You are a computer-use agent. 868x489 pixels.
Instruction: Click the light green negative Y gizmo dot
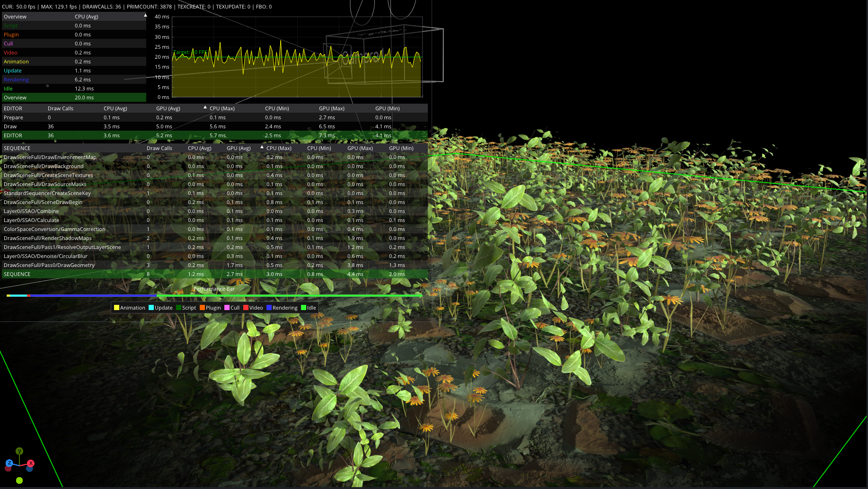pyautogui.click(x=19, y=480)
